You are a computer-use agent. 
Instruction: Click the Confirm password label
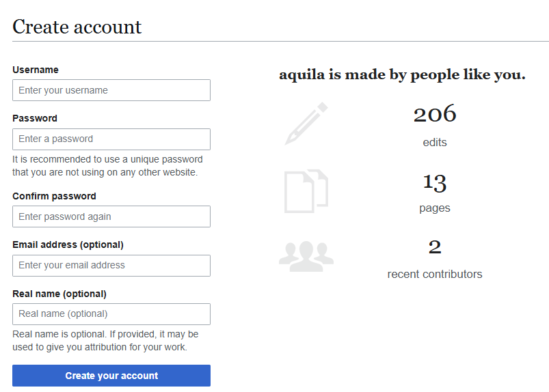54,196
